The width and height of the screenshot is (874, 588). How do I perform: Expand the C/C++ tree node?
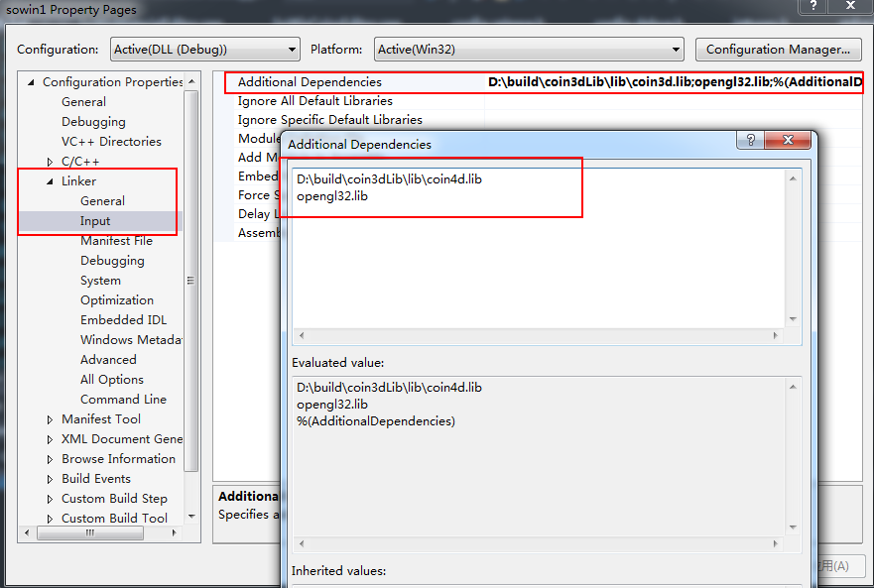51,162
